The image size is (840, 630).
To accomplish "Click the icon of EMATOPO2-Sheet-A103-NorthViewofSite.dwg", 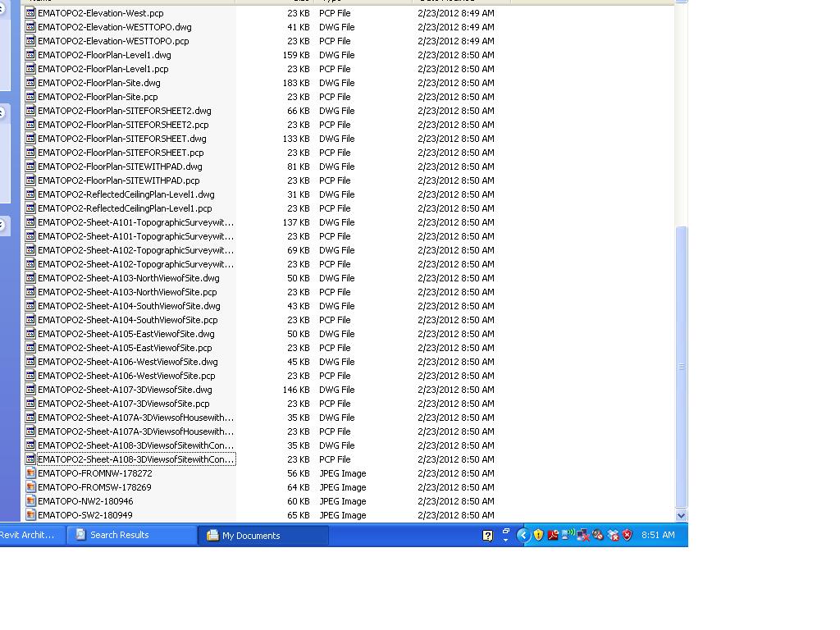I will tap(30, 277).
